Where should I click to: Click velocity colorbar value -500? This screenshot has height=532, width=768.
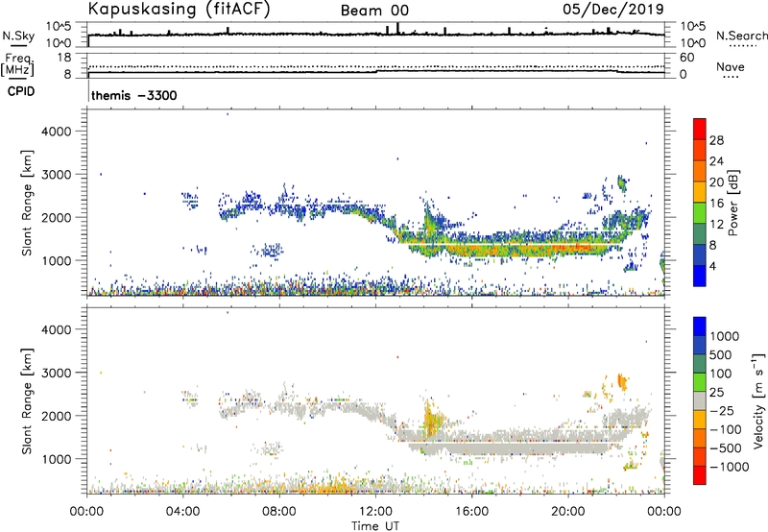click(x=725, y=447)
